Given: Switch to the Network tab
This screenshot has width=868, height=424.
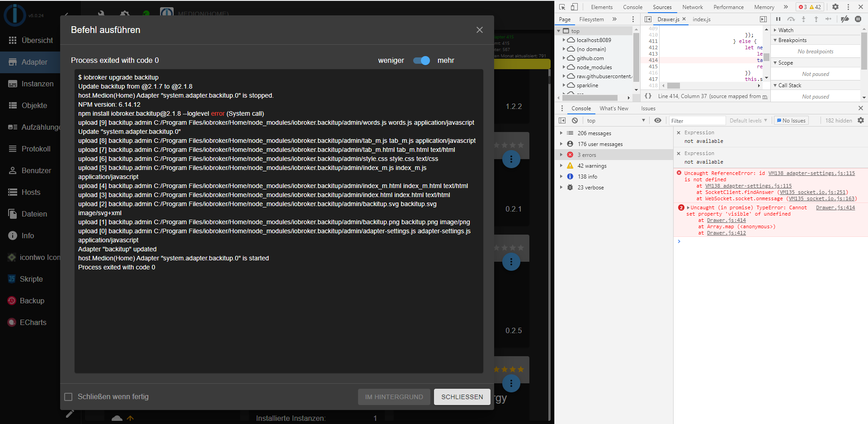Looking at the screenshot, I should pyautogui.click(x=693, y=7).
